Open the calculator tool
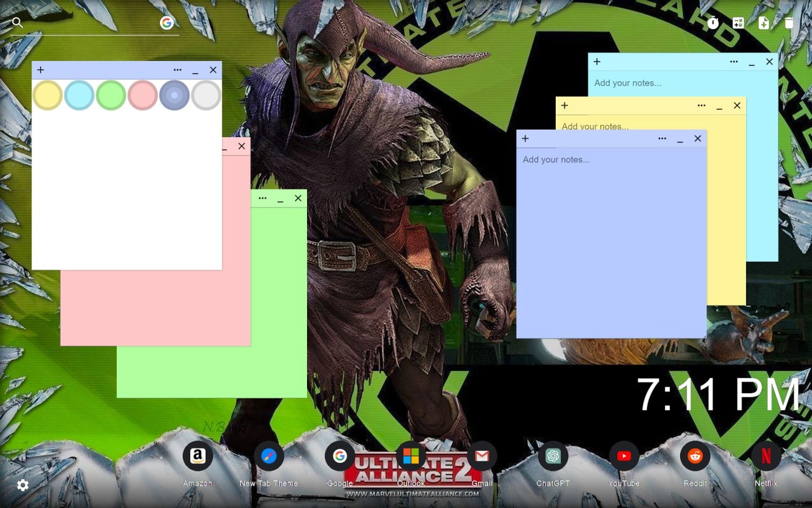Viewport: 812px width, 508px height. tap(738, 23)
